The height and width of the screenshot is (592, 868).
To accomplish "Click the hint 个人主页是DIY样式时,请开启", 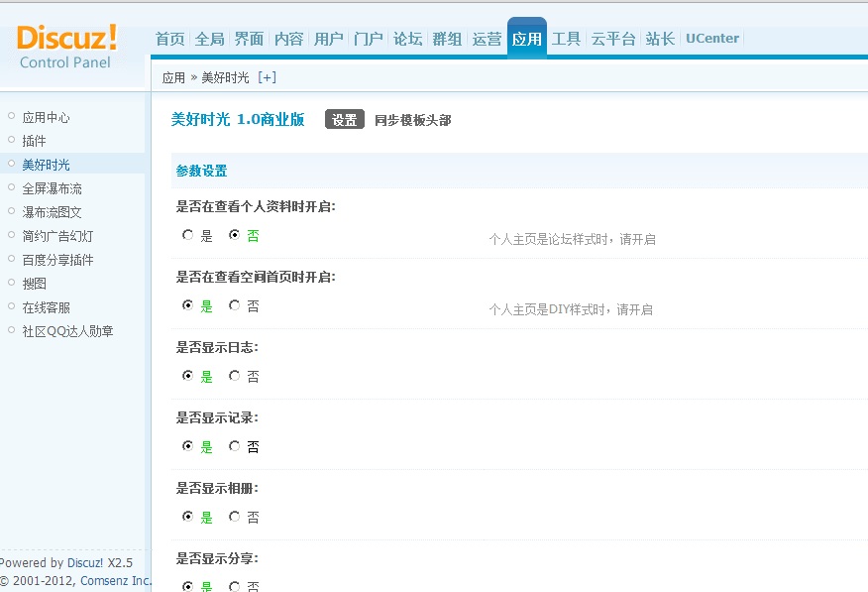I will coord(571,309).
